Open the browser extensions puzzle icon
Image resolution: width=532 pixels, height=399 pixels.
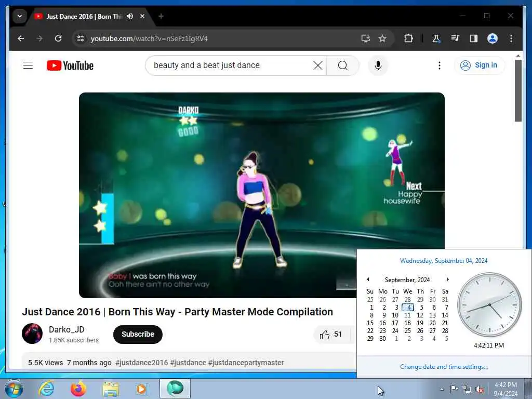coord(408,38)
